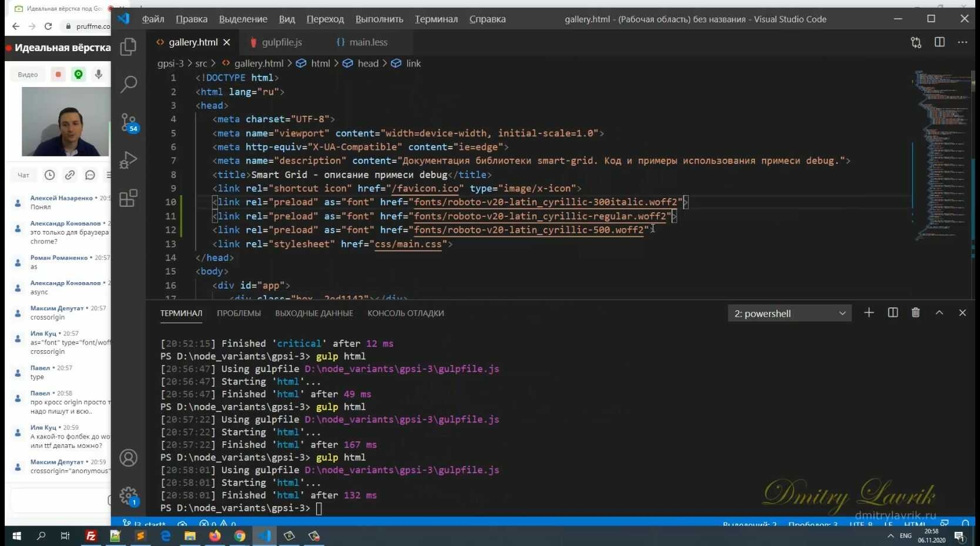Click the gallery.html breadcrumb segment
This screenshot has width=980, height=546.
click(x=259, y=63)
